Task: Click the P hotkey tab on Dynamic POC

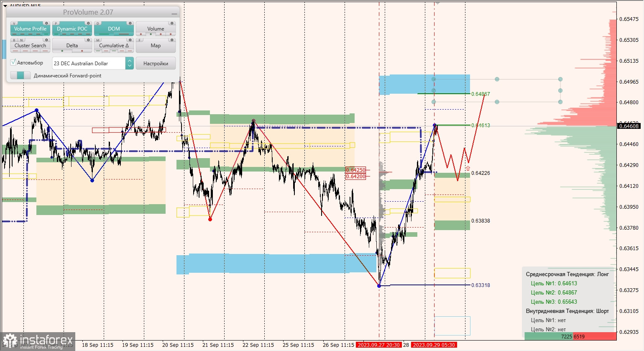Action: 56,23
